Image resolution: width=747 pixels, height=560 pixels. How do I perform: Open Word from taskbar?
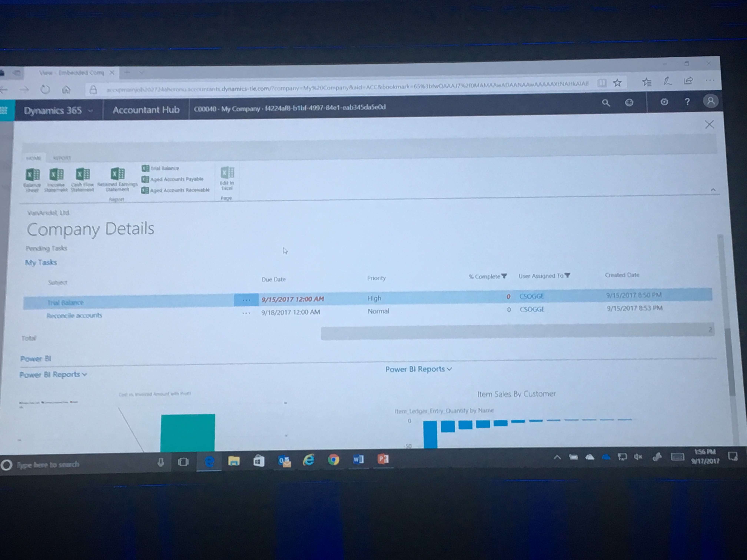click(358, 459)
